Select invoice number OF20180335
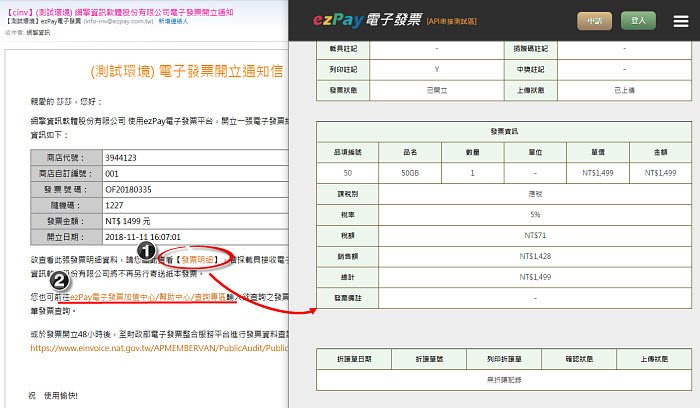The height and width of the screenshot is (408, 700). (x=128, y=190)
